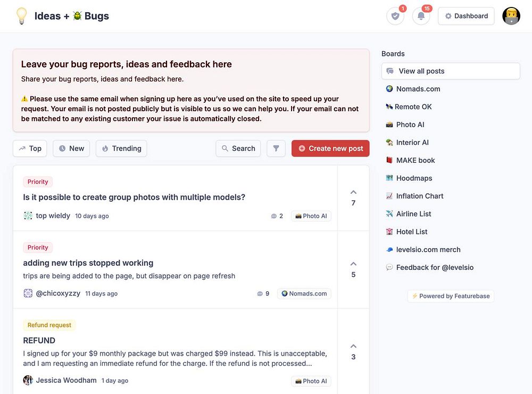This screenshot has height=394, width=532.
Task: Select View all posts board
Action: [451, 71]
